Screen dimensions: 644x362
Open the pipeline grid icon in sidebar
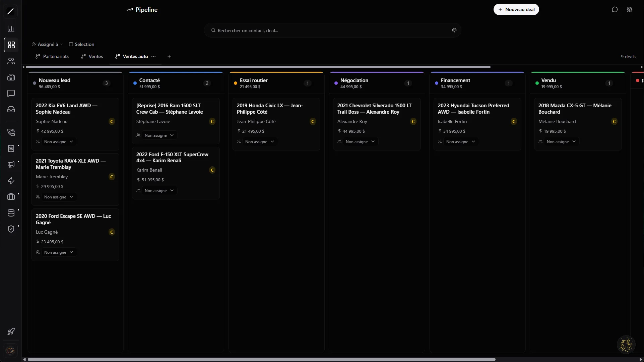11,45
